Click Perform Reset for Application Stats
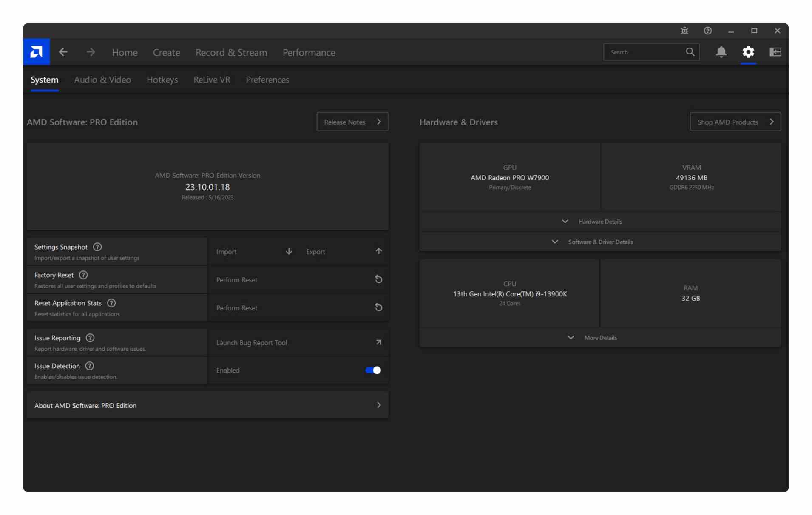This screenshot has width=812, height=515. 298,307
